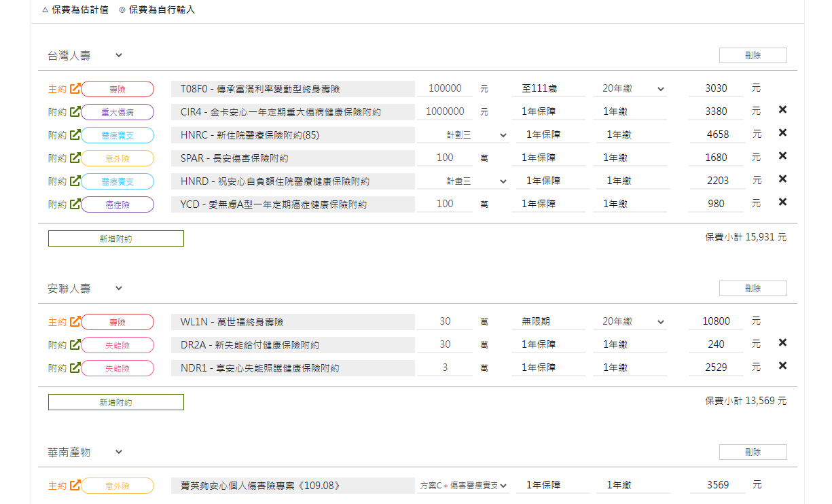Expand the 台灣人壽 company dropdown chevron
832x504 pixels.
(x=118, y=56)
